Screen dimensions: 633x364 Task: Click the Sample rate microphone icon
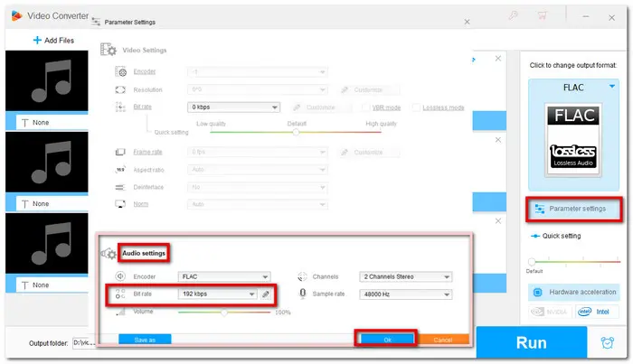[303, 294]
